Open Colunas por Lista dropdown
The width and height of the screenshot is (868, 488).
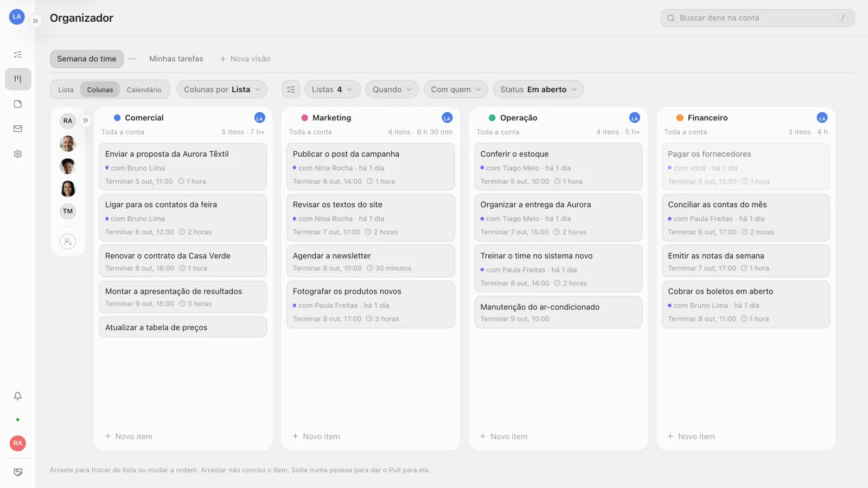point(222,89)
